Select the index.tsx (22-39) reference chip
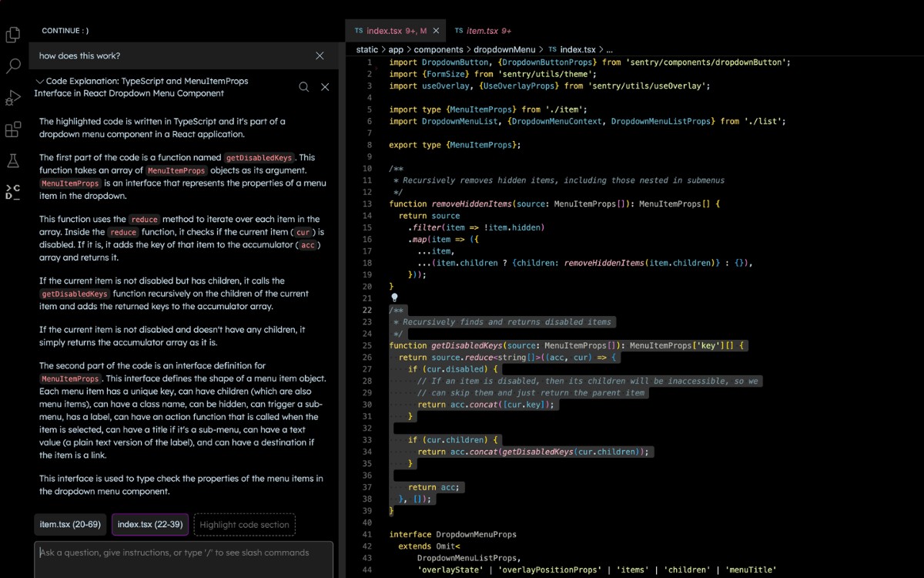924x578 pixels. (149, 524)
